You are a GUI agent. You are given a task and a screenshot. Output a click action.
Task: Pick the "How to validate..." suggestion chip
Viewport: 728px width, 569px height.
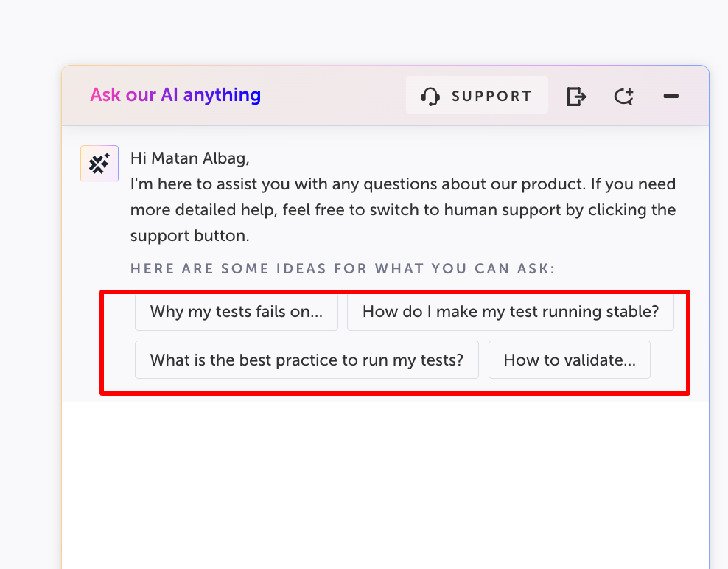click(570, 360)
